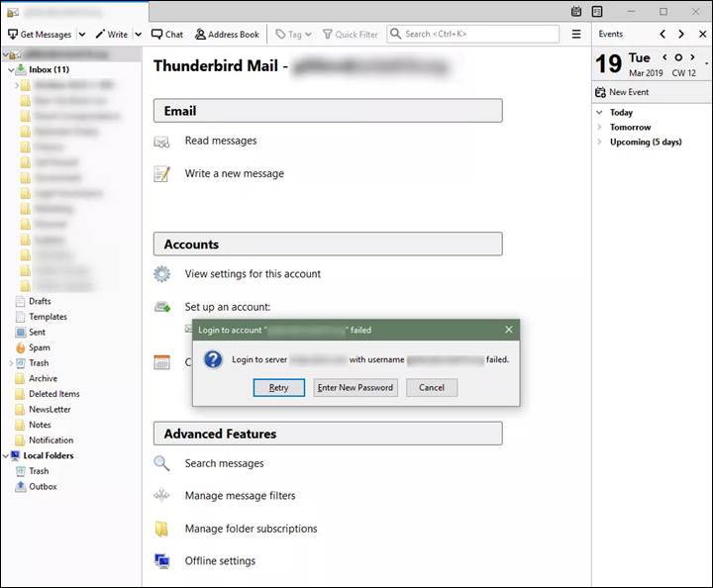This screenshot has height=588, width=713.
Task: Click the Read messages envelope icon
Action: point(161,142)
